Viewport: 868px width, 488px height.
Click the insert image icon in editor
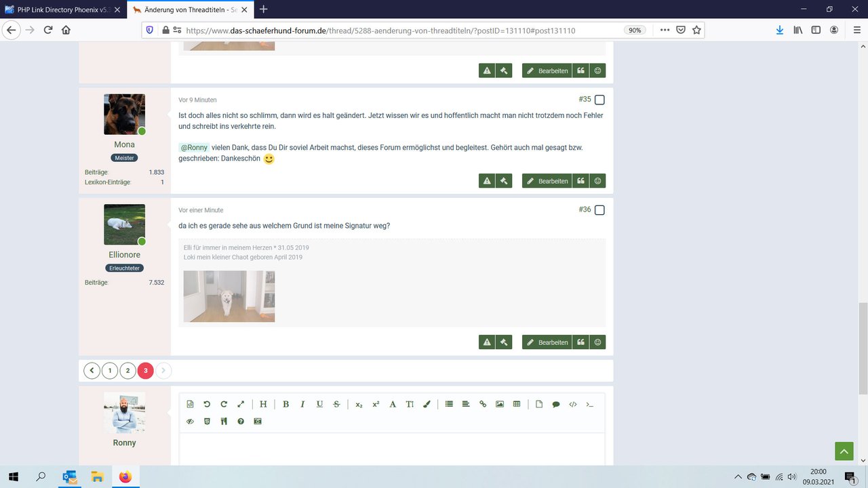click(500, 405)
